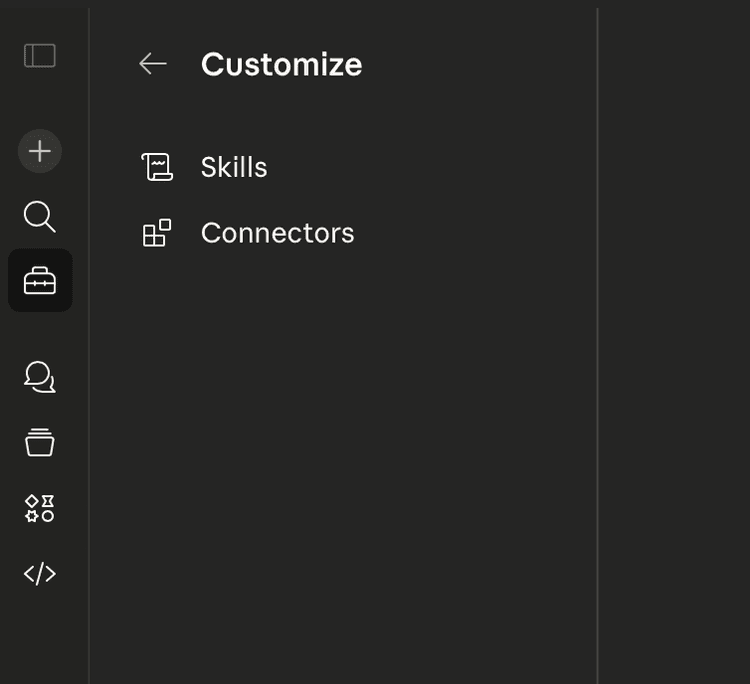Image resolution: width=750 pixels, height=684 pixels.
Task: Open search with magnifying glass icon
Action: point(40,217)
